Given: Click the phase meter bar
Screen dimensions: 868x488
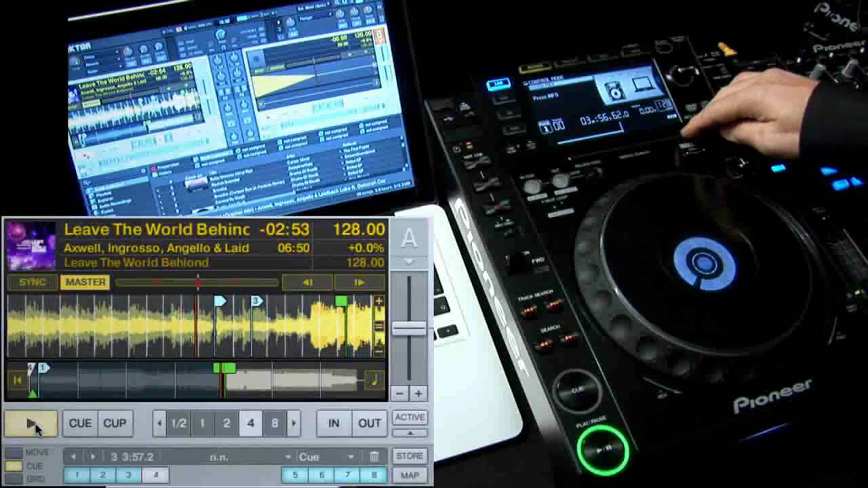Looking at the screenshot, I should (197, 282).
